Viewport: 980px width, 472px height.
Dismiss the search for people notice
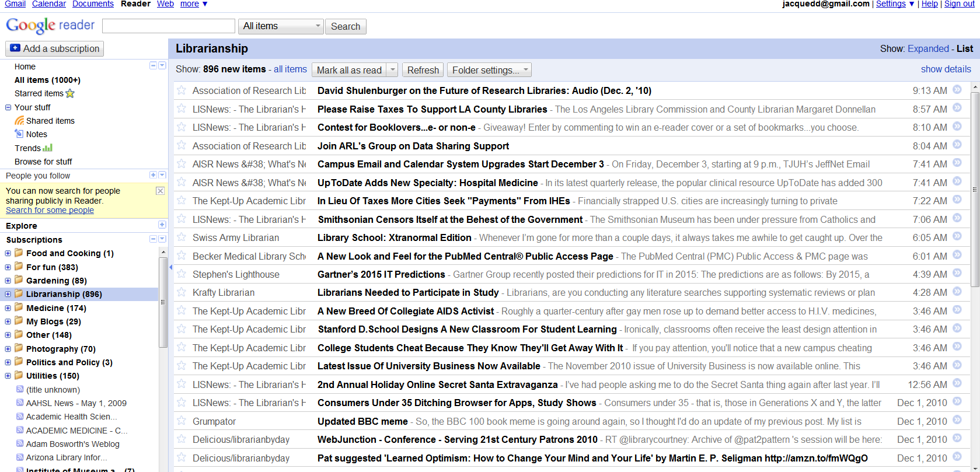pos(161,191)
